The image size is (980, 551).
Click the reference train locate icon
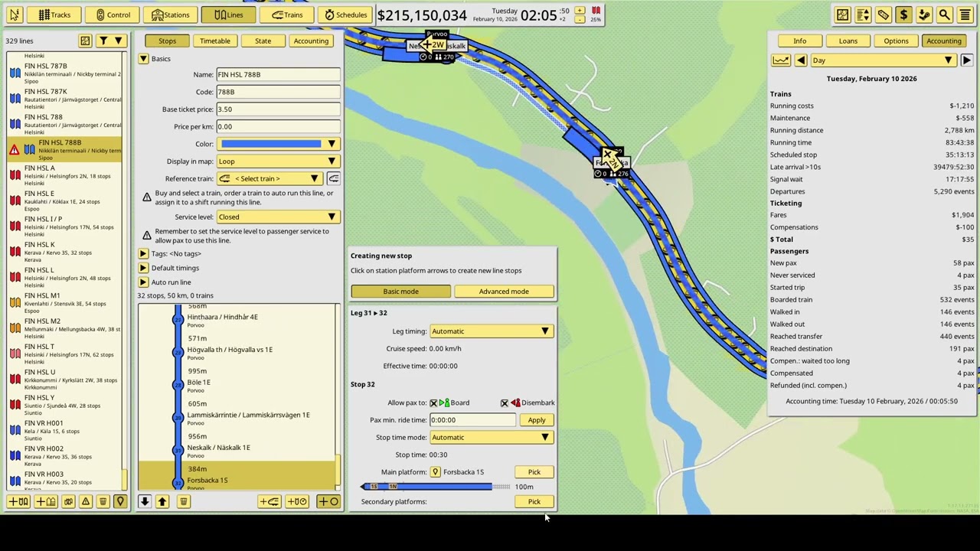pos(334,178)
